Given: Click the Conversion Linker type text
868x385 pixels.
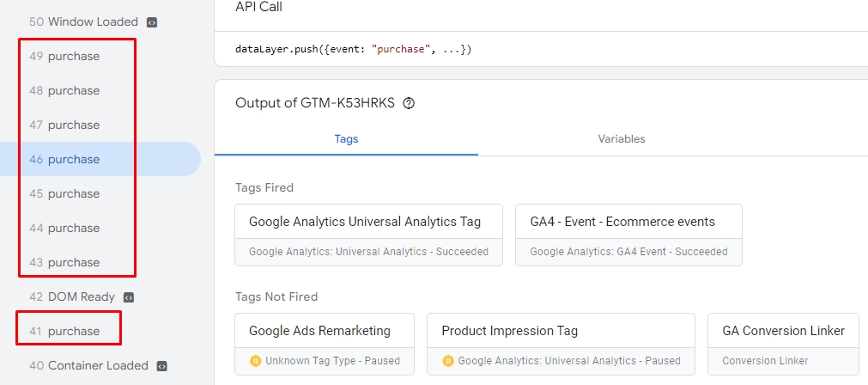Looking at the screenshot, I should coord(765,361).
